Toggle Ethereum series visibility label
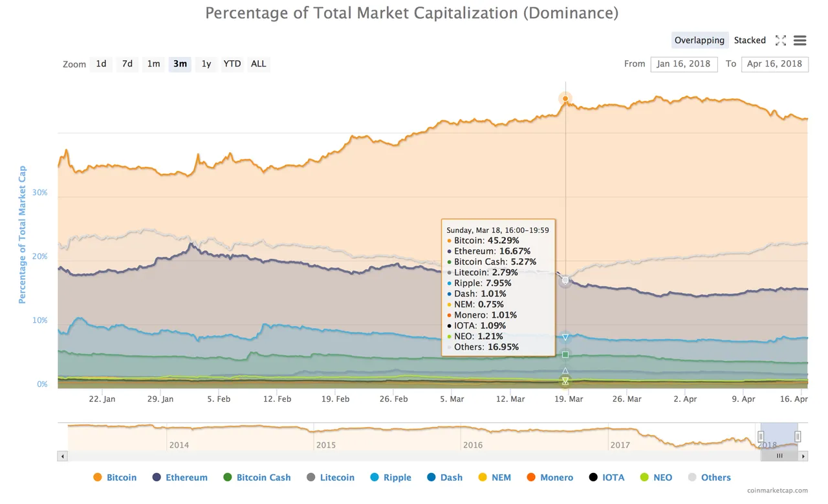 tap(186, 477)
